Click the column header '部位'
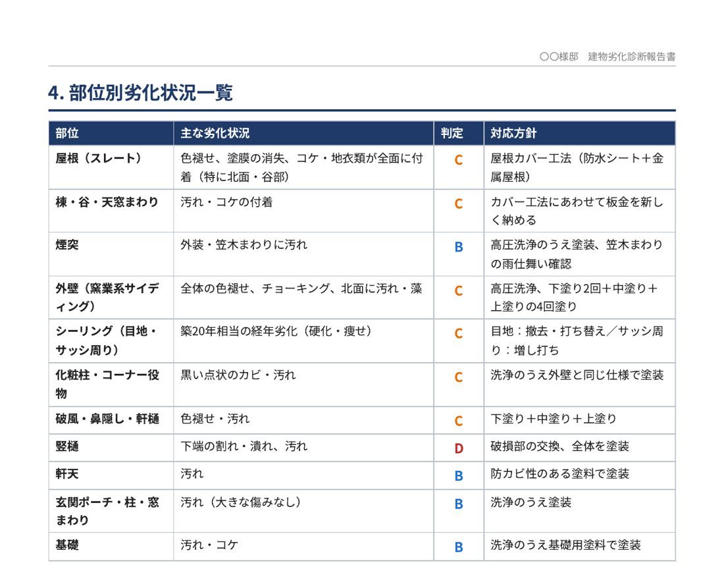Image resolution: width=724 pixels, height=588 pixels. [67, 133]
